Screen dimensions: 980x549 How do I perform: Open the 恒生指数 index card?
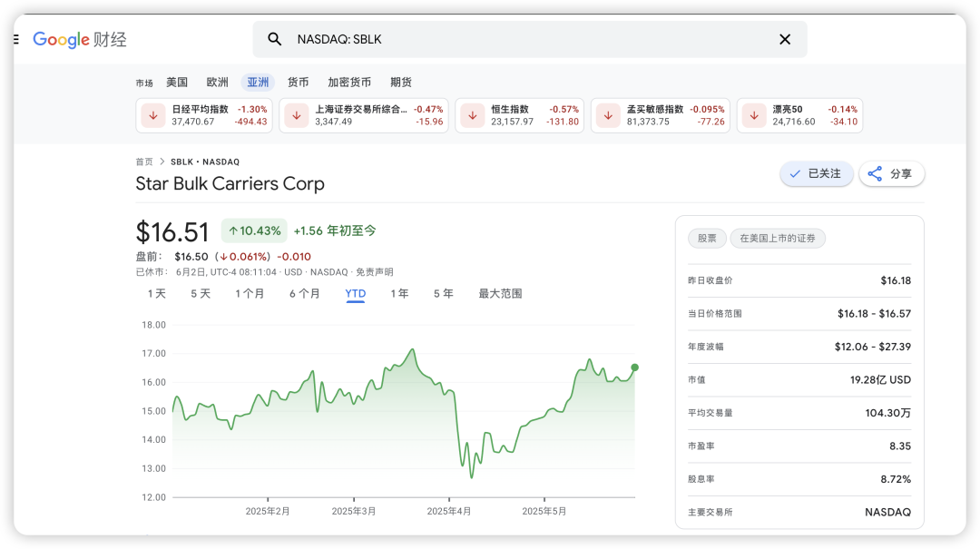[x=519, y=115]
